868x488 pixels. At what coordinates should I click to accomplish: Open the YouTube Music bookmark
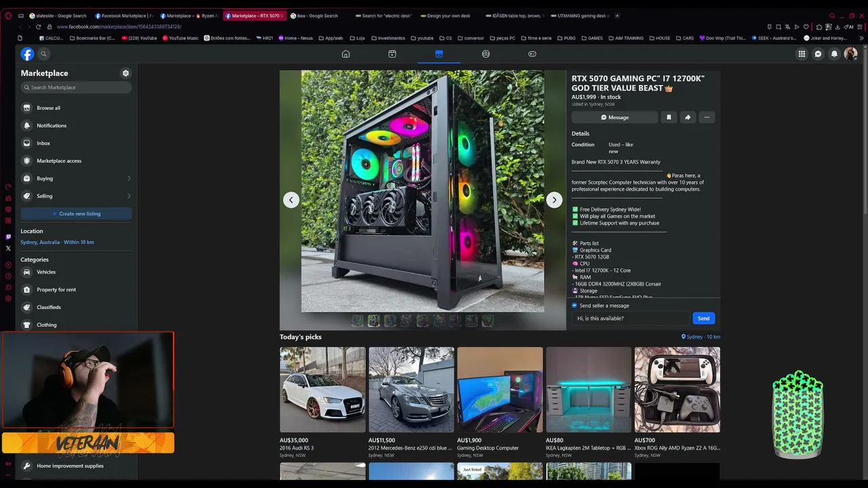click(x=180, y=38)
